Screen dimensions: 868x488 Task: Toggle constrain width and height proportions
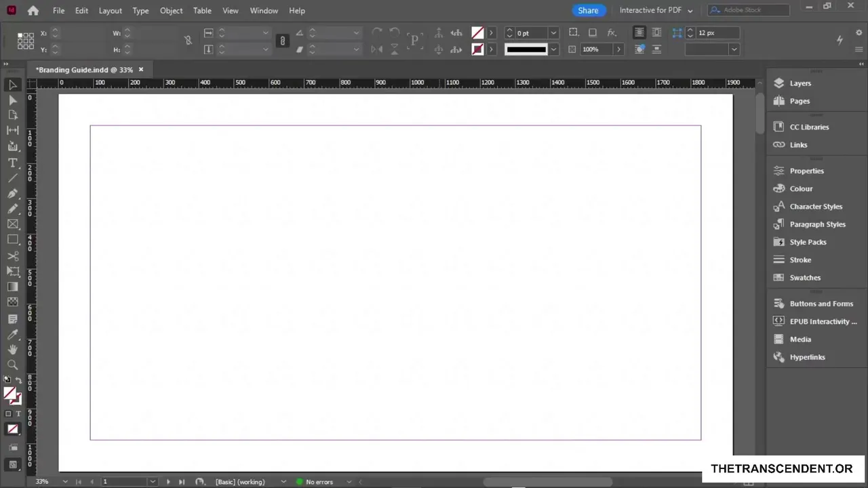coord(189,41)
